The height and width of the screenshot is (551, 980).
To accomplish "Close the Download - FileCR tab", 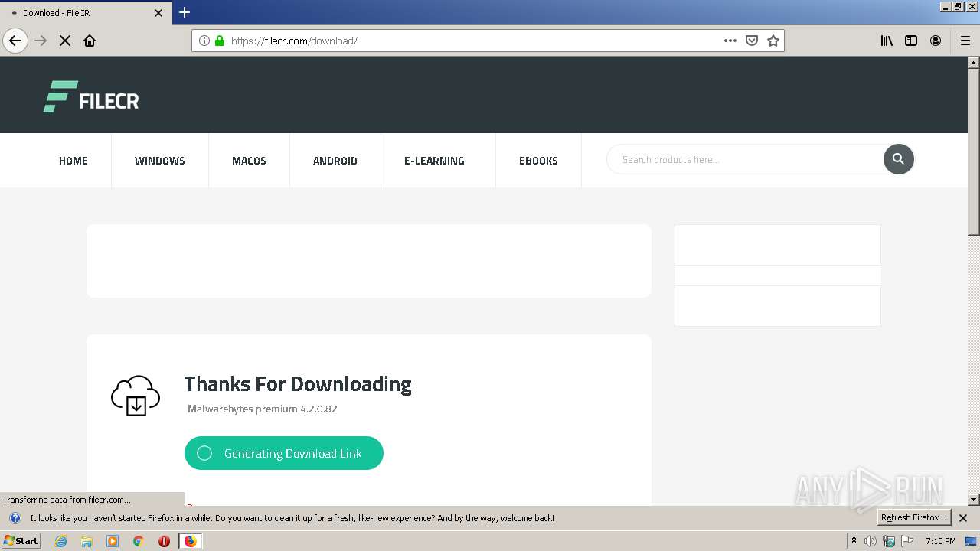I will coord(158,13).
